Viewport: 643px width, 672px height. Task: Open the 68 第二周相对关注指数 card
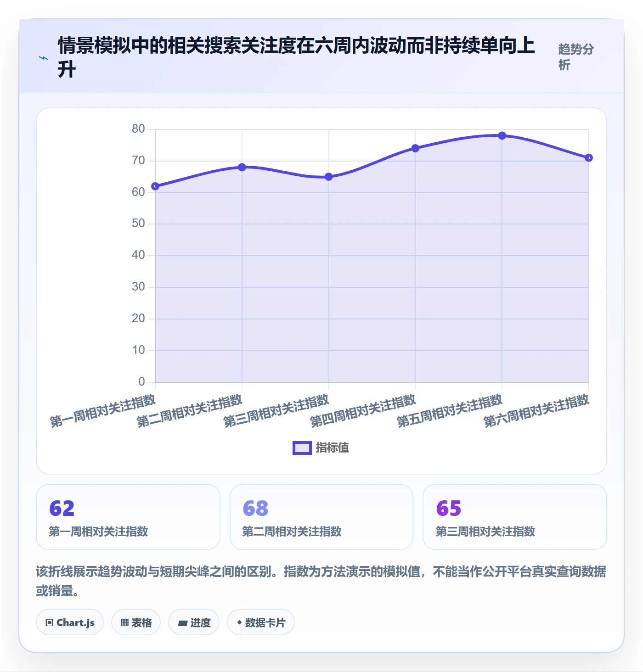tap(321, 517)
